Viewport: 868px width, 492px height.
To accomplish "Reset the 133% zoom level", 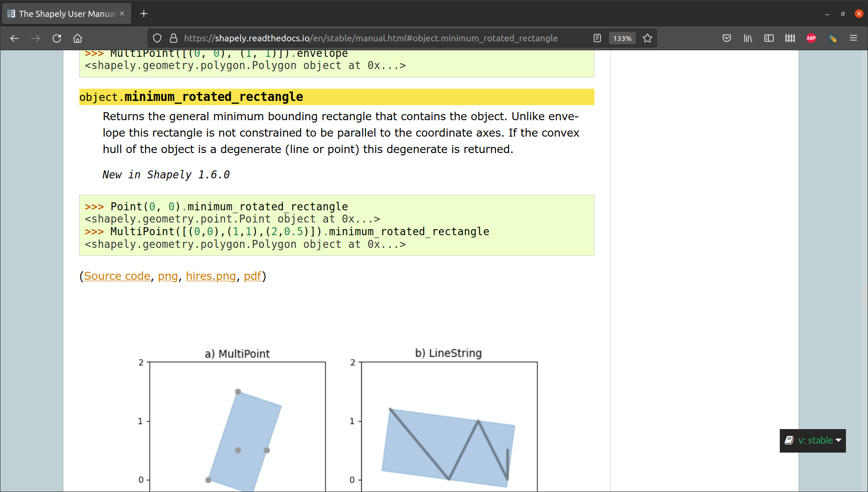I will pos(622,38).
